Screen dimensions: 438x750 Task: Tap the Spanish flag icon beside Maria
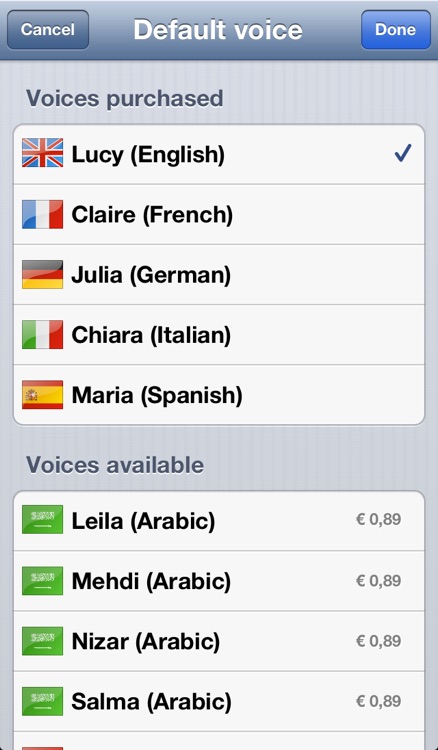(x=43, y=395)
